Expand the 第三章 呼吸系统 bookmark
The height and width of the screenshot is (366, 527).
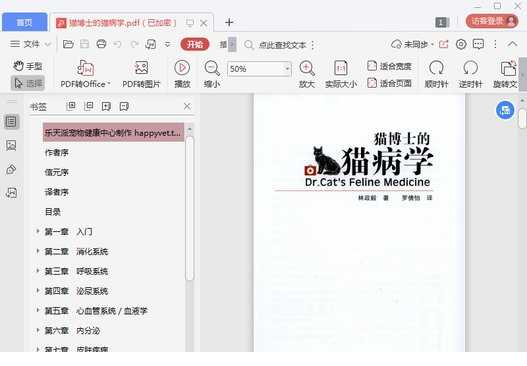click(x=38, y=271)
